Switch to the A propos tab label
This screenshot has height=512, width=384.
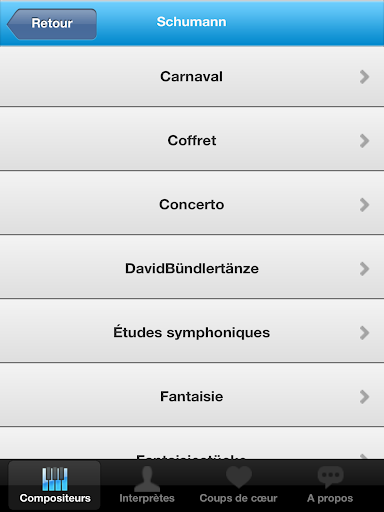pos(330,499)
